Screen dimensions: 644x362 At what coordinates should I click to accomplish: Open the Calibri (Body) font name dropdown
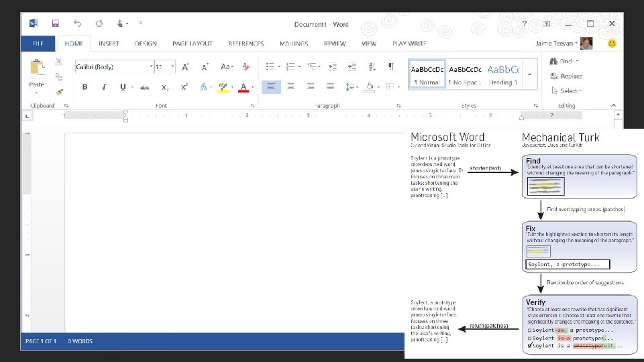(x=114, y=67)
